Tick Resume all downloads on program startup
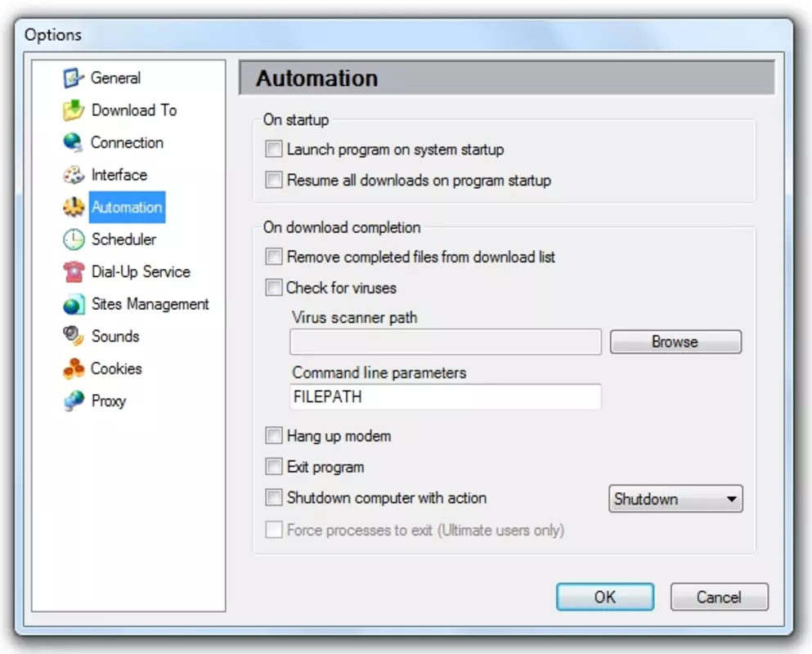 (274, 180)
